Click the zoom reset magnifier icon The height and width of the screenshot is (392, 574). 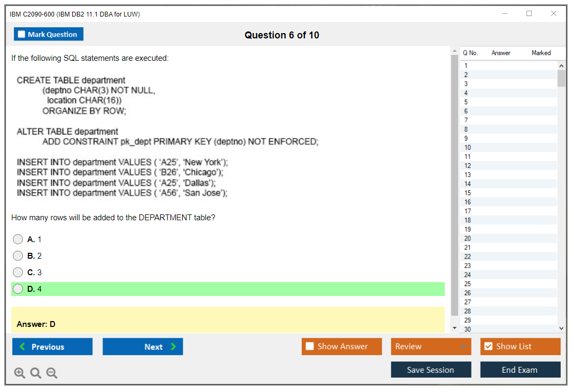pyautogui.click(x=36, y=373)
